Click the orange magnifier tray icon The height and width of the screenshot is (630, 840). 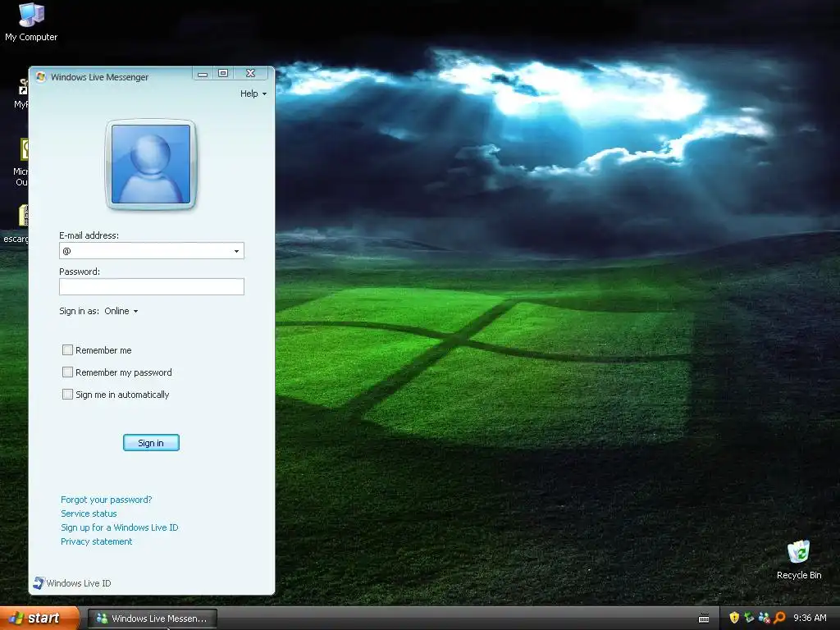tap(779, 618)
